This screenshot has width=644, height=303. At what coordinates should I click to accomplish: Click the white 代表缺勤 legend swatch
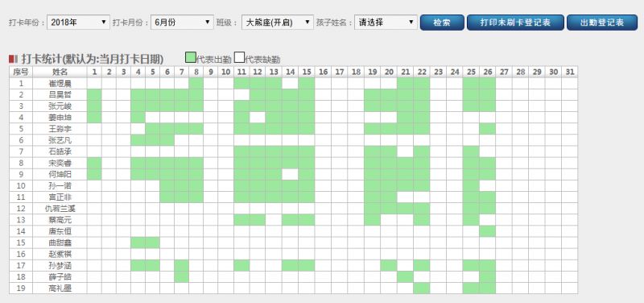pyautogui.click(x=239, y=57)
